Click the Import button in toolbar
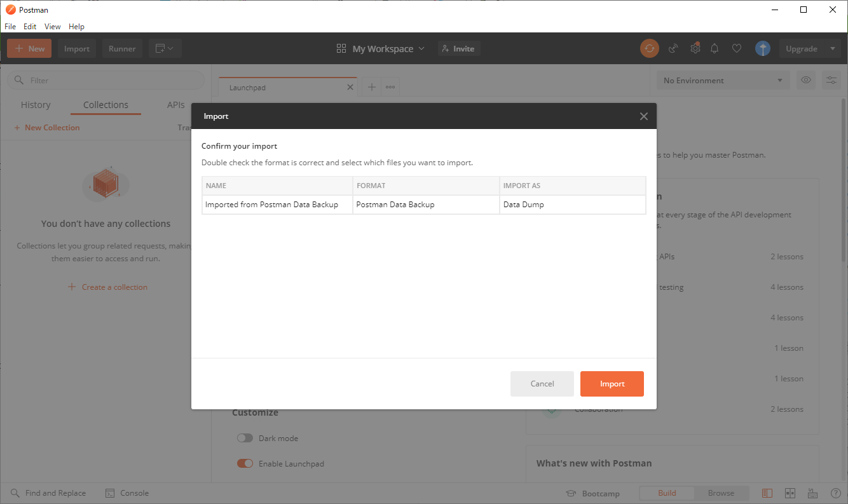 click(77, 48)
